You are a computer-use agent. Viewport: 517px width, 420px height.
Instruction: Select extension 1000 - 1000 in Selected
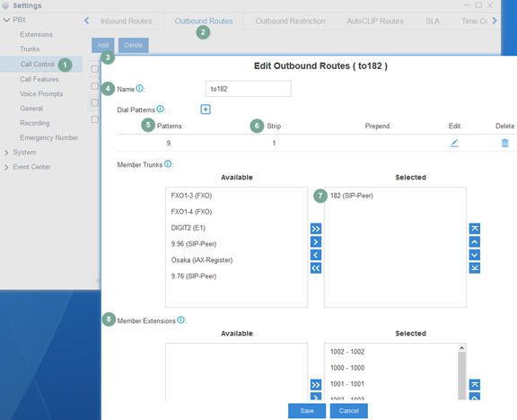[347, 368]
